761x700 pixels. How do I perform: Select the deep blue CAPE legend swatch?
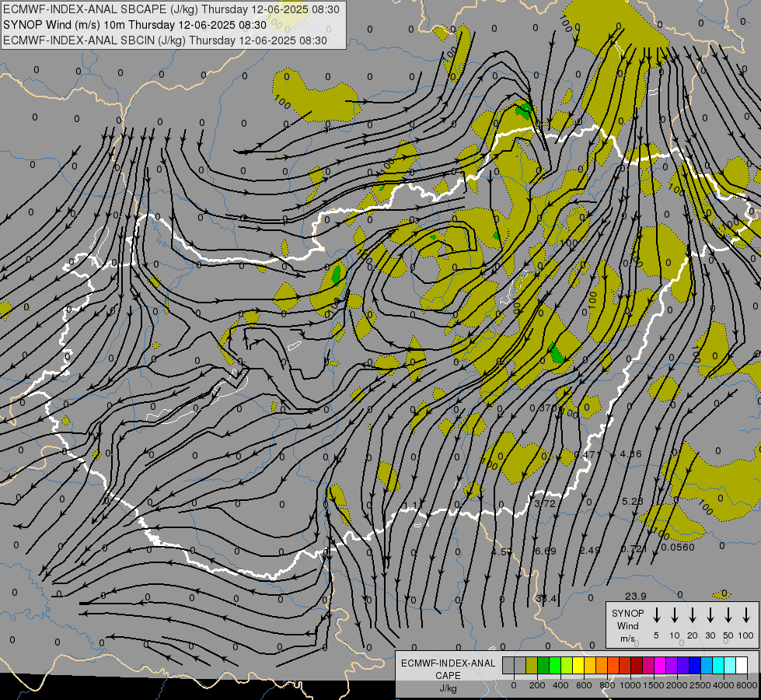click(695, 665)
